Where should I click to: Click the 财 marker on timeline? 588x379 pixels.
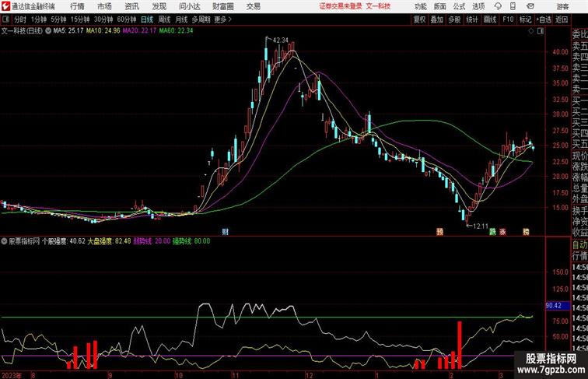pos(225,232)
